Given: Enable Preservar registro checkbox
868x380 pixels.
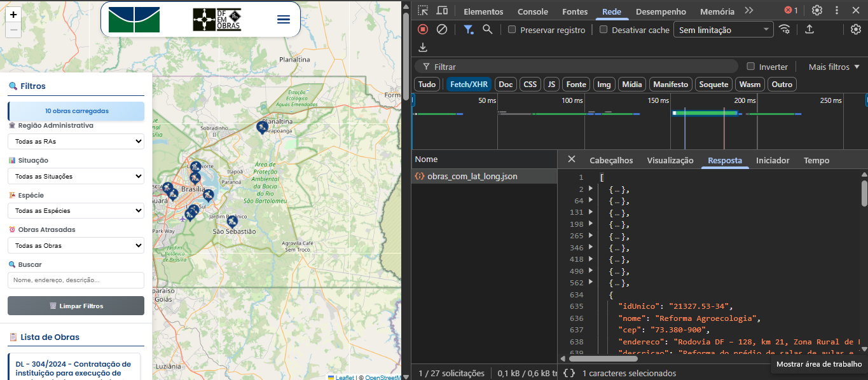Looking at the screenshot, I should click(512, 29).
